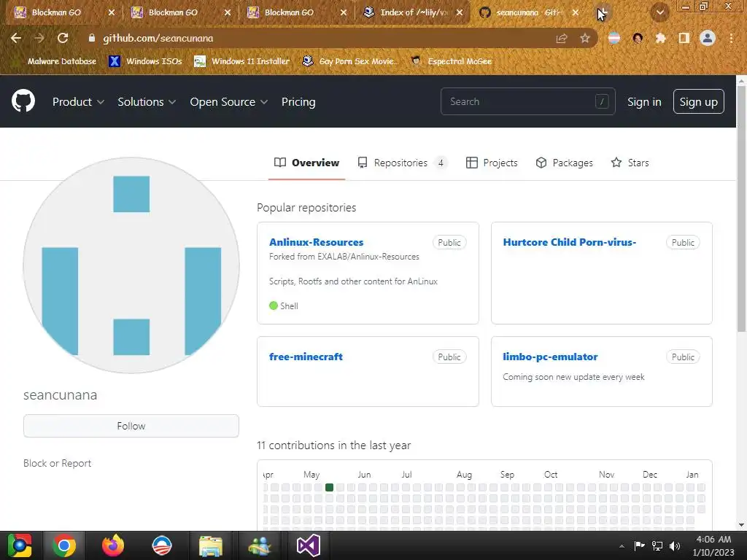
Task: Click the network icon in system tray
Action: tap(657, 545)
